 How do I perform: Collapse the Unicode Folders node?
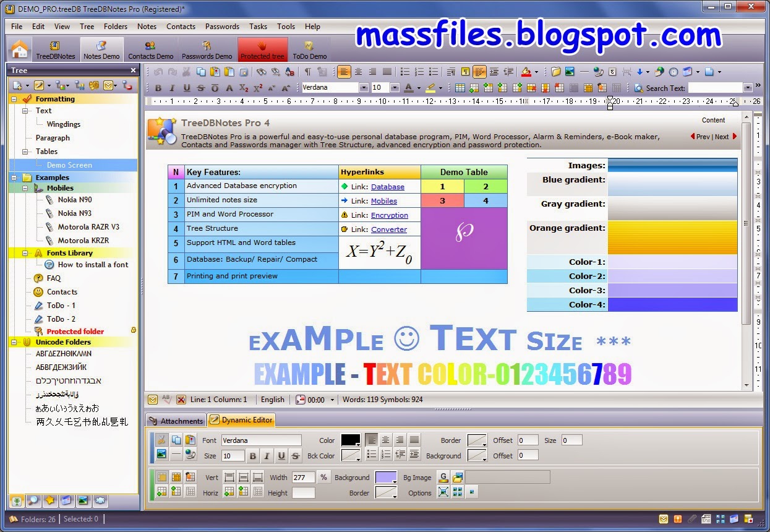click(x=14, y=342)
